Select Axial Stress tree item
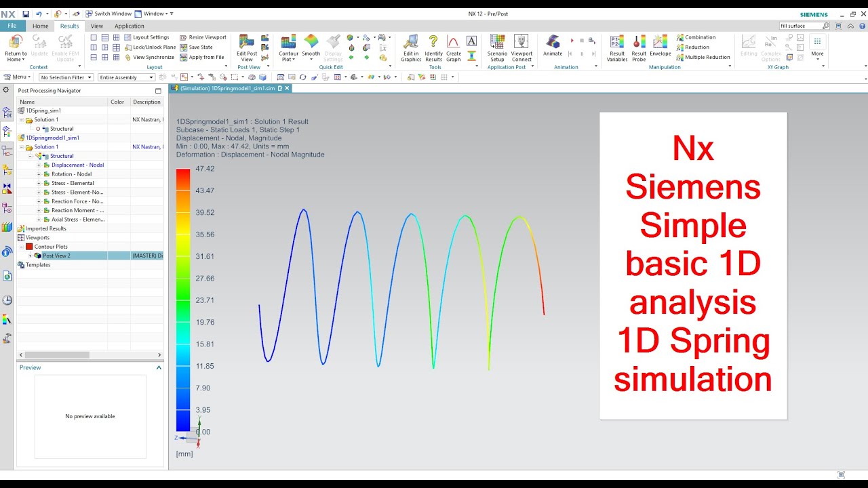The width and height of the screenshot is (868, 488). pos(77,220)
